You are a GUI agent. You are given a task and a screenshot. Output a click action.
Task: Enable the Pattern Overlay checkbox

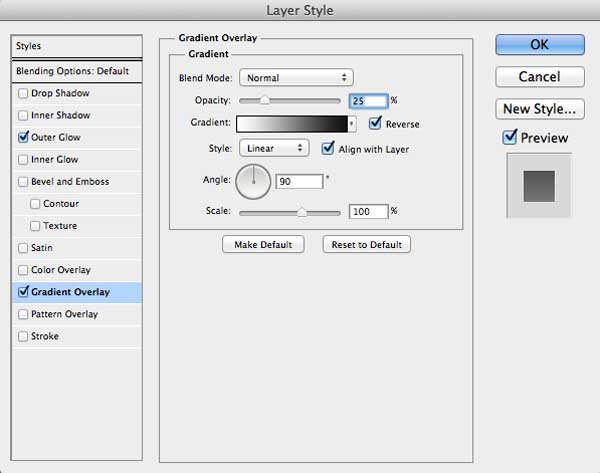[x=23, y=314]
